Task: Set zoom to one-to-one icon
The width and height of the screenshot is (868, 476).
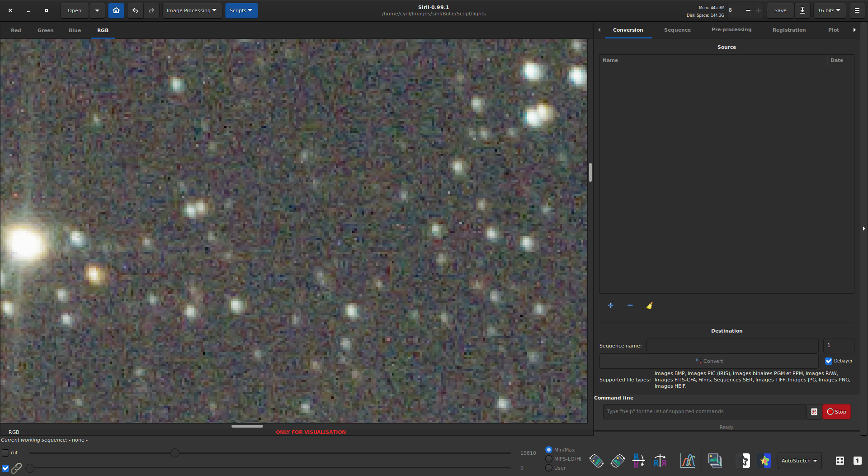Action: 858,461
